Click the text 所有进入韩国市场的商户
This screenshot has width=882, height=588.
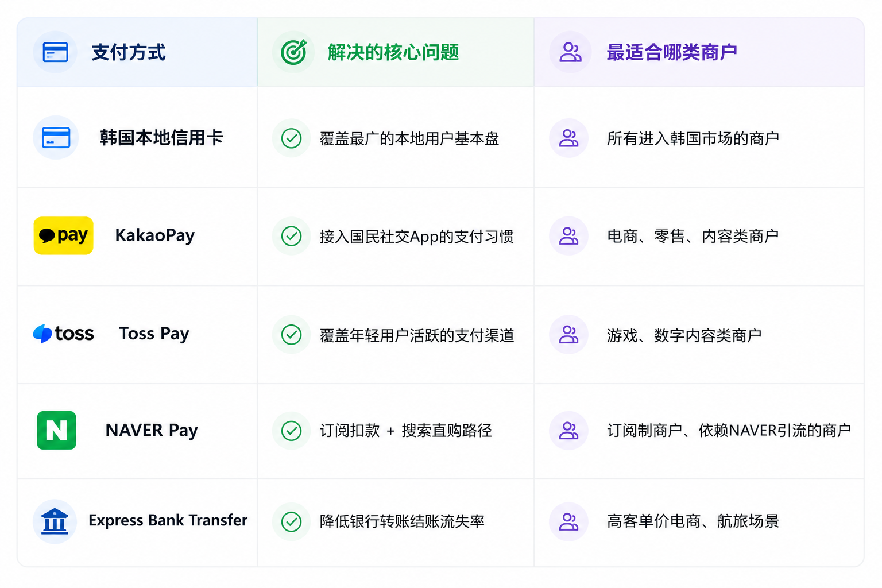[693, 138]
